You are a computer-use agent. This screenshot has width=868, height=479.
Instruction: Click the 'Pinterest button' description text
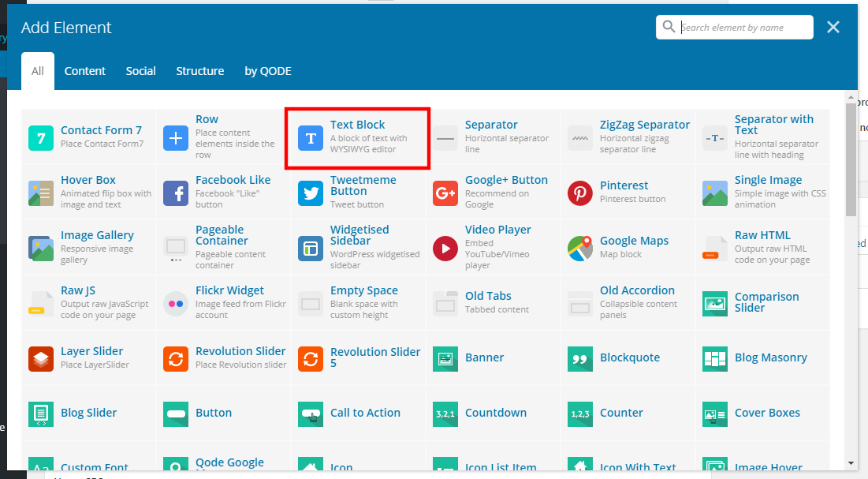pyautogui.click(x=633, y=199)
